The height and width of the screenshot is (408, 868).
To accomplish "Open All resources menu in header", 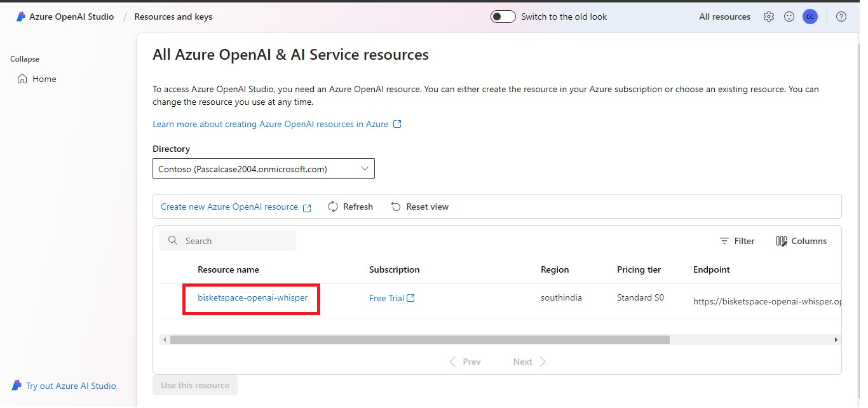I will pos(724,17).
